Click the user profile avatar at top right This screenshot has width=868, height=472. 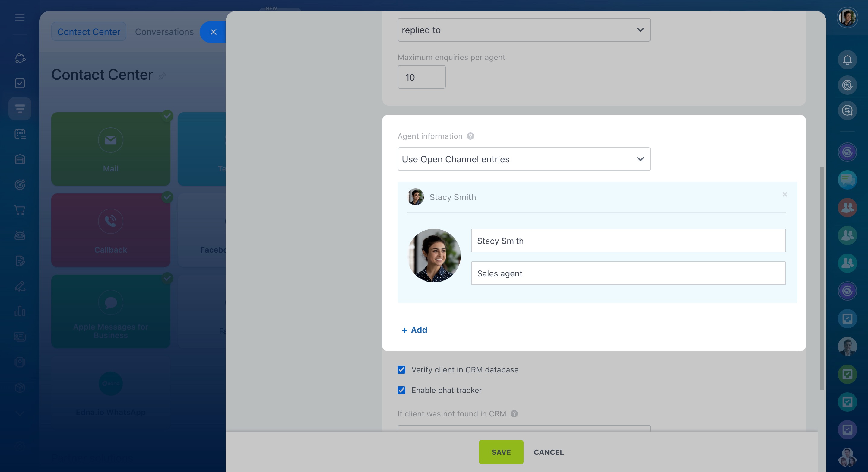pos(847,18)
